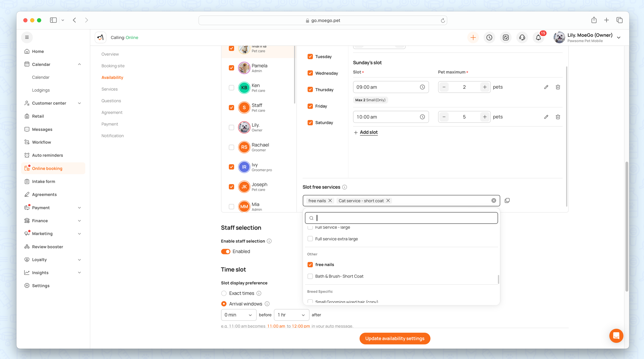The image size is (644, 359).
Task: Delete the 09:00 am slot with trash icon
Action: coord(558,87)
